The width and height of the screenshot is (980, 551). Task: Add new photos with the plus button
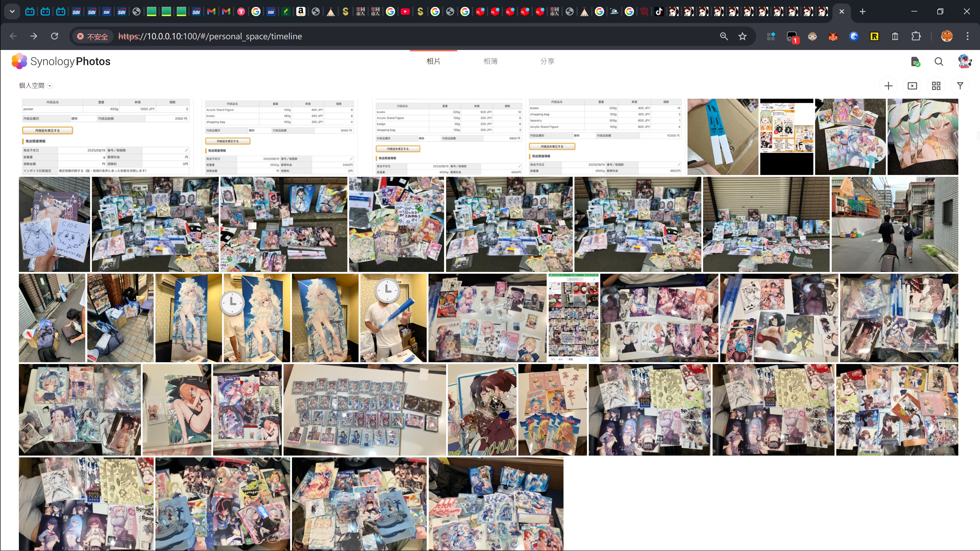[888, 85]
